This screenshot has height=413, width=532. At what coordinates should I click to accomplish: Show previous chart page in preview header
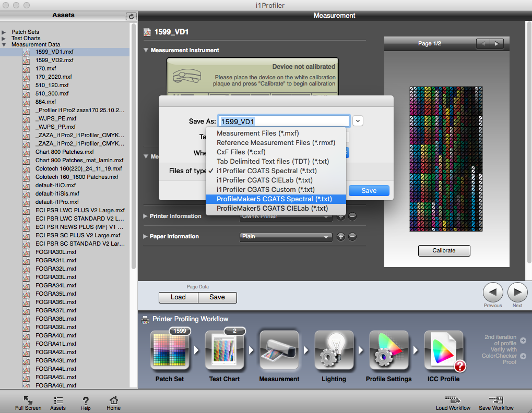(x=483, y=43)
